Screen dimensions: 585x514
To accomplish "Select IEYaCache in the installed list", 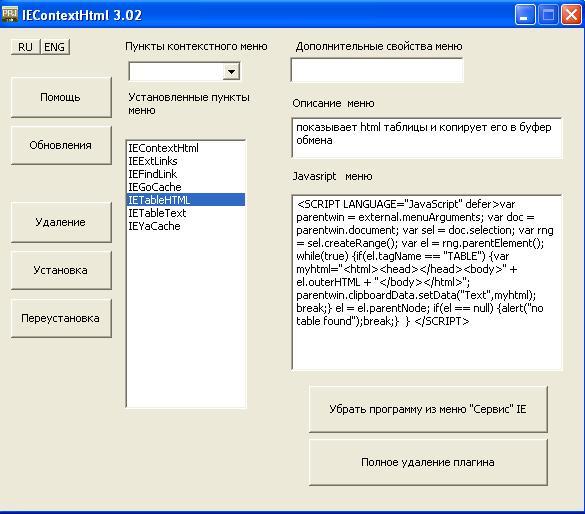I will point(186,226).
